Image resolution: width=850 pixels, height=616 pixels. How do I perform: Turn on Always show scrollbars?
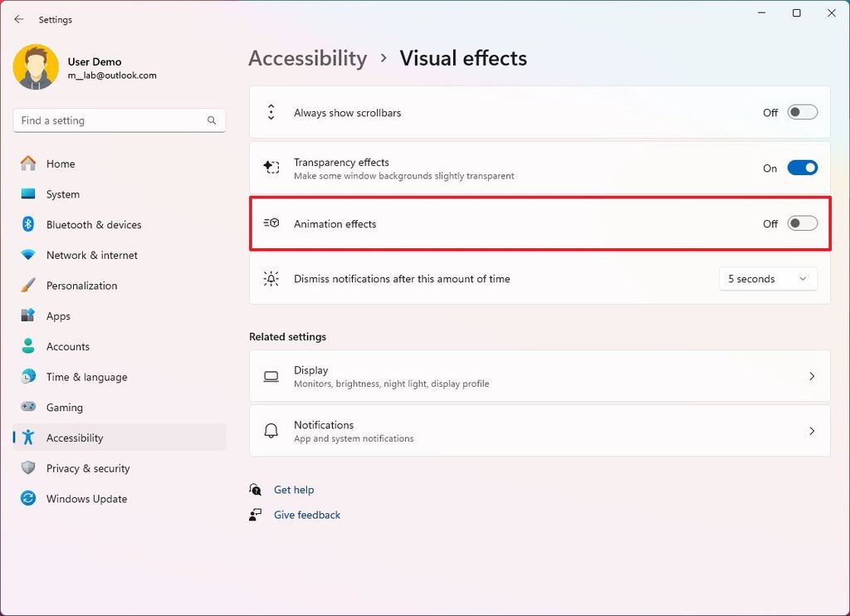(801, 111)
